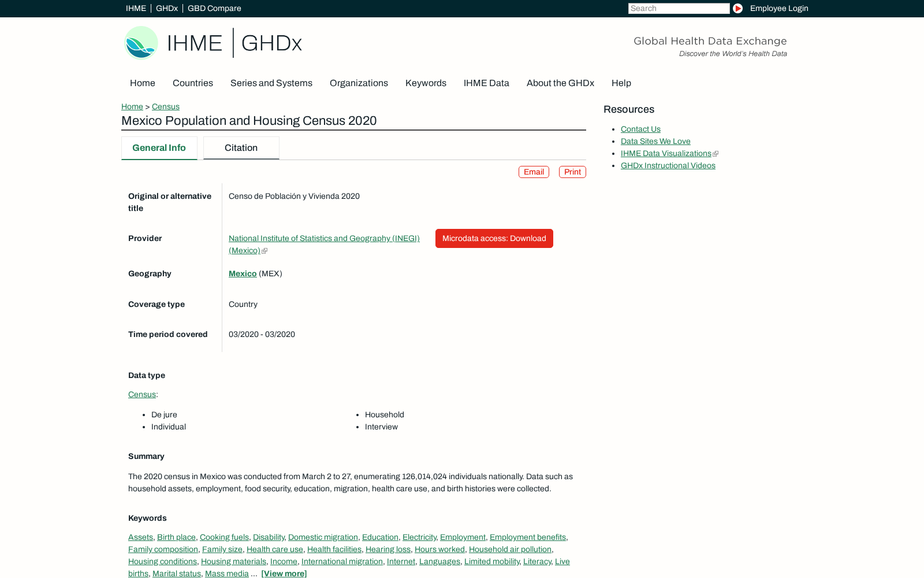Open Series and Systems menu
Image resolution: width=924 pixels, height=578 pixels.
[271, 83]
